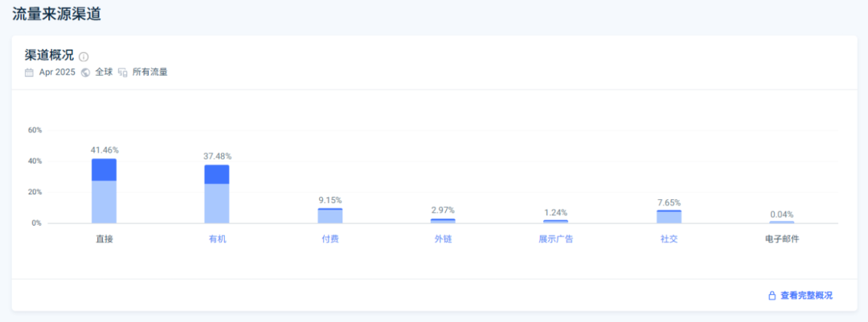Screen dimensions: 868x322
Task: Click the lock icon beside 查看完整概况
Action: 772,296
